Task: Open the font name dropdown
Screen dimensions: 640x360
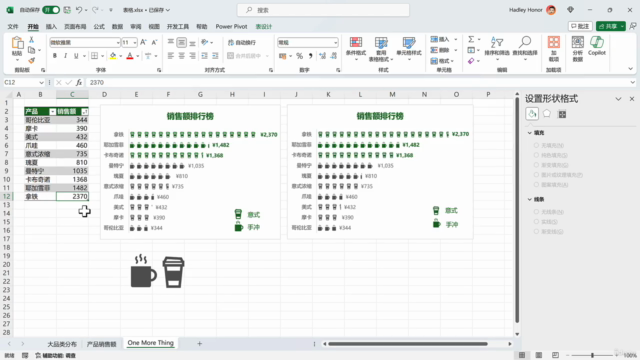Action: [118, 42]
